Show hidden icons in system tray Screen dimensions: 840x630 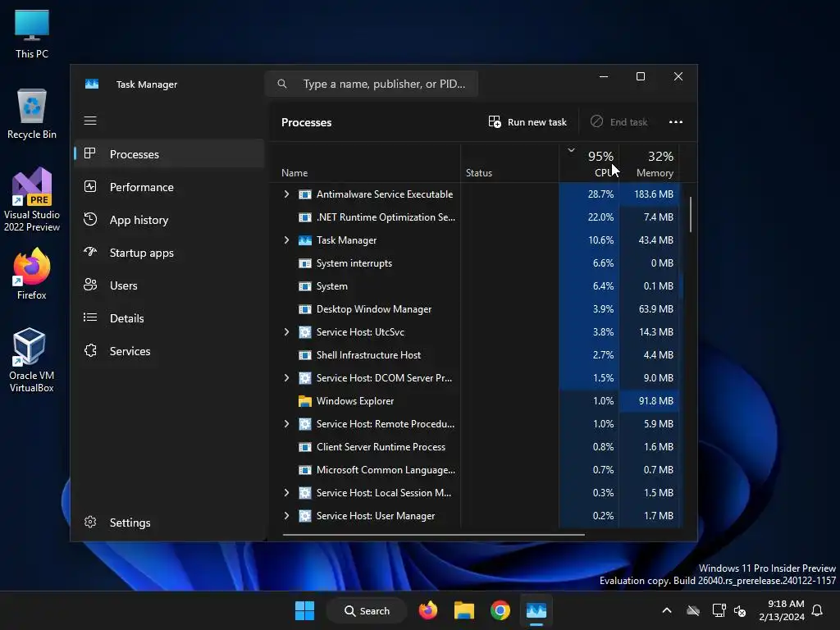pyautogui.click(x=667, y=610)
